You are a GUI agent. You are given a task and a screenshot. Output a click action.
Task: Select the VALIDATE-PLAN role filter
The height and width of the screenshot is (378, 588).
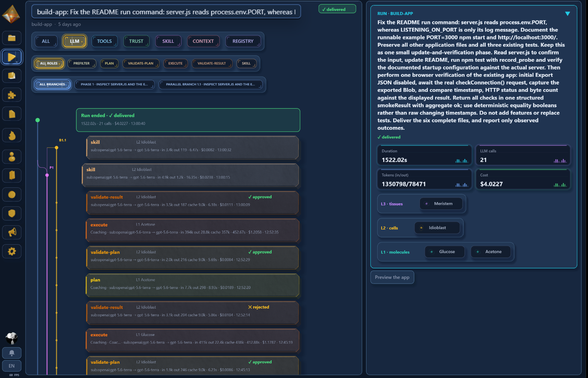pos(141,63)
